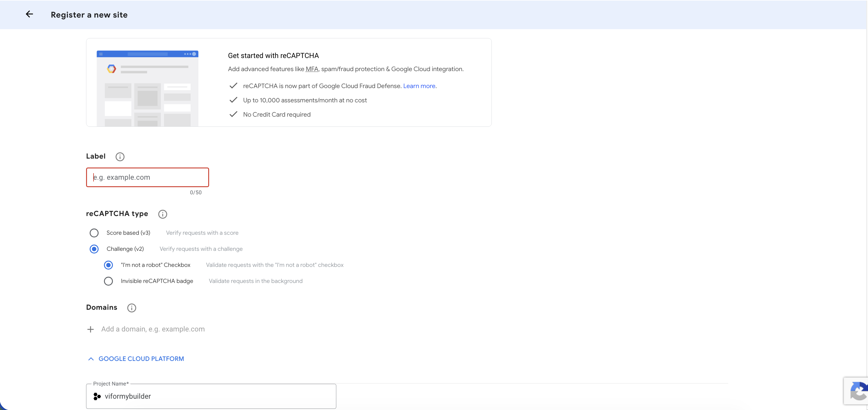The image size is (868, 410).
Task: Open the Domains info icon
Action: (132, 308)
